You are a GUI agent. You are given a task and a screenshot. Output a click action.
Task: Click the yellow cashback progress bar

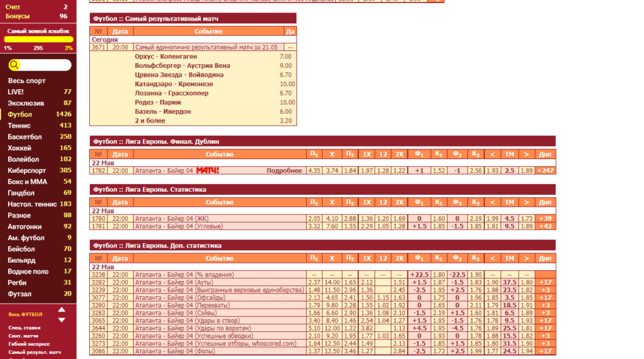tap(38, 40)
